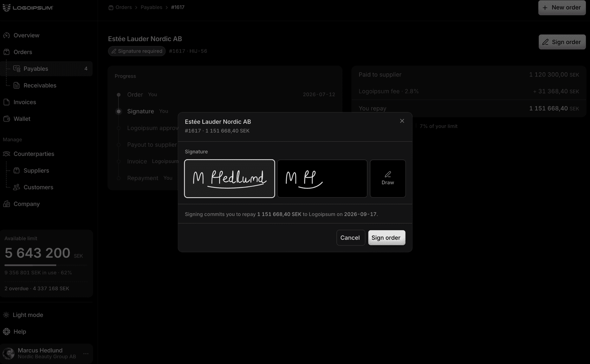Click the 2 overdue amount text

[37, 289]
